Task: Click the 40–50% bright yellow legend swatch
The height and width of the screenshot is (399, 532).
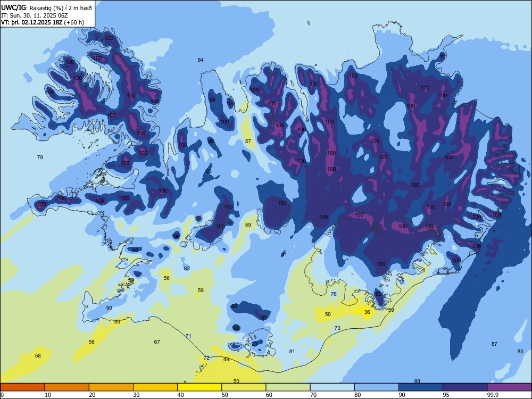Action: pyautogui.click(x=199, y=387)
